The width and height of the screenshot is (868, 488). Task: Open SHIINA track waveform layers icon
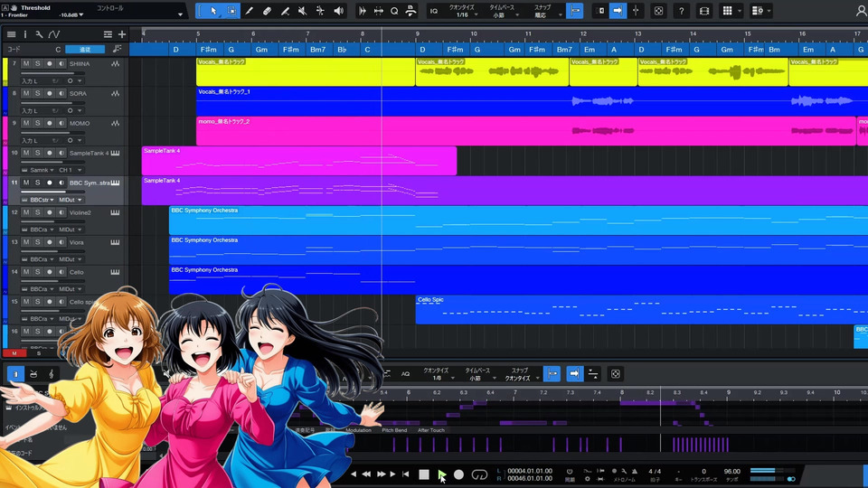[x=115, y=63]
